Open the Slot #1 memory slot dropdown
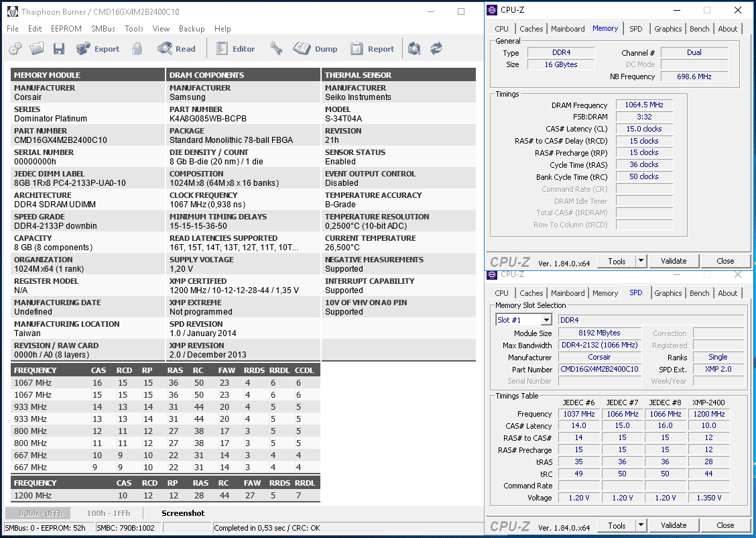Viewport: 756px width, 538px height. pyautogui.click(x=523, y=320)
